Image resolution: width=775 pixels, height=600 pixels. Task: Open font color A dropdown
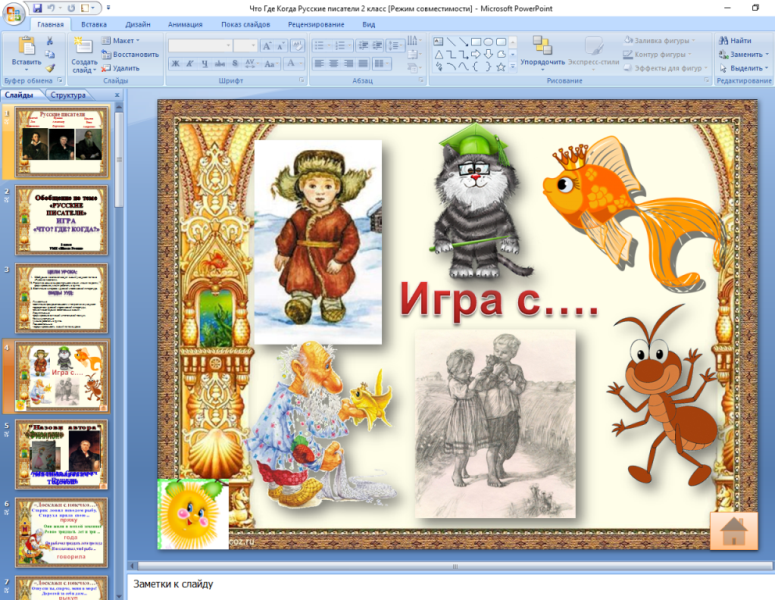pos(294,63)
